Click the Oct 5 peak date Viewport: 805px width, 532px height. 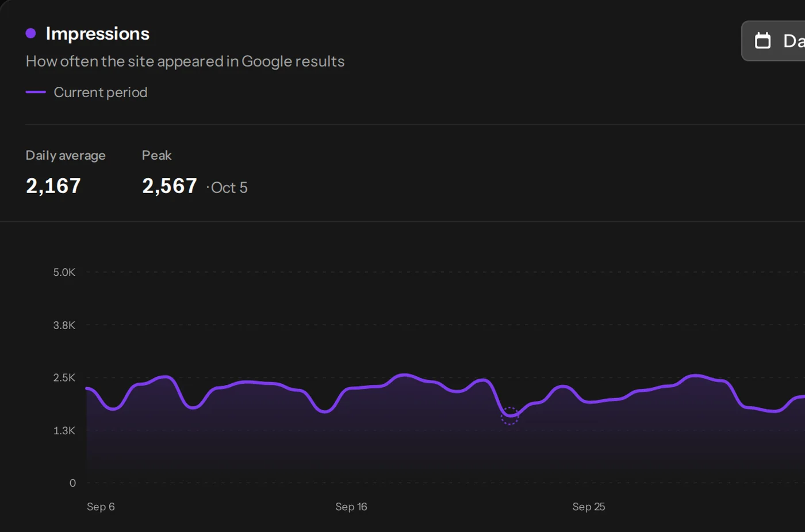[x=229, y=187]
